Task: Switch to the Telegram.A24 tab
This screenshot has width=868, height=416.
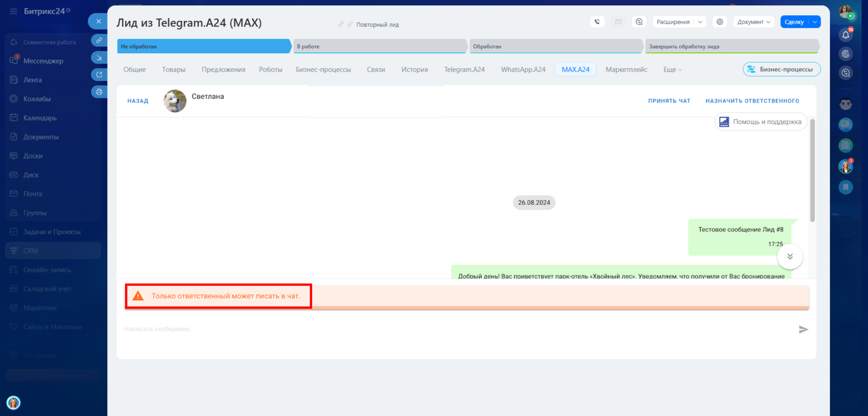Action: (x=464, y=70)
